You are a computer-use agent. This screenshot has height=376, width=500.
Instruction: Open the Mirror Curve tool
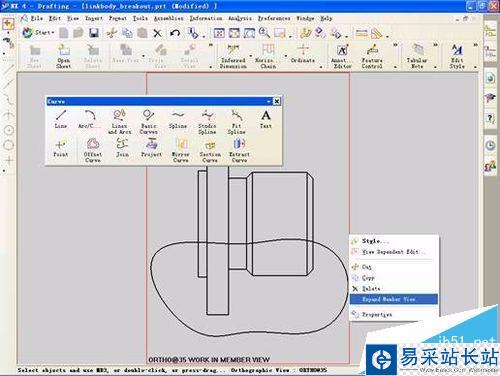coord(181,151)
